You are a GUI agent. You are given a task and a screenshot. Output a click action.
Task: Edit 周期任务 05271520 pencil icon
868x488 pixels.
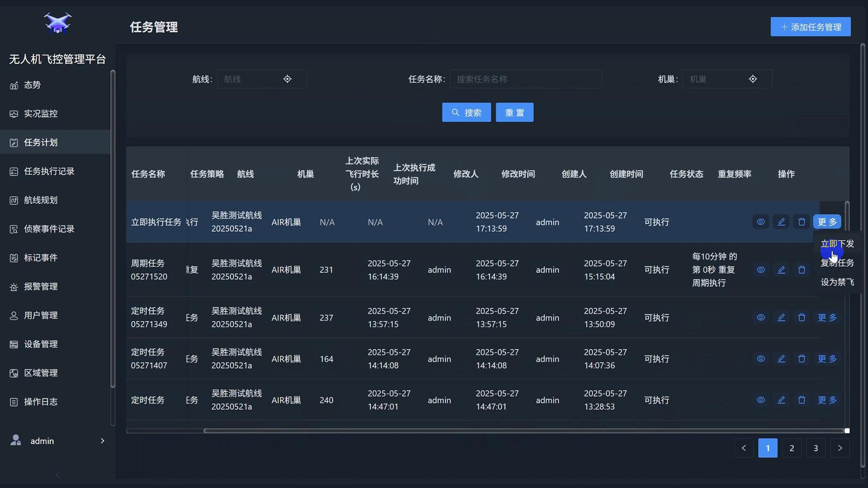pos(781,270)
